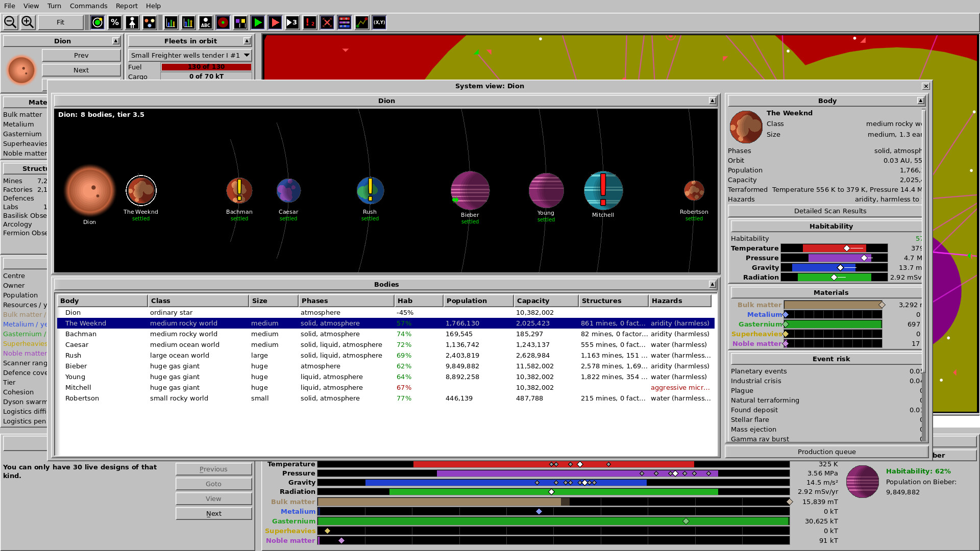The width and height of the screenshot is (980, 551).
Task: Select planet Rush in the system map
Action: pos(370,190)
